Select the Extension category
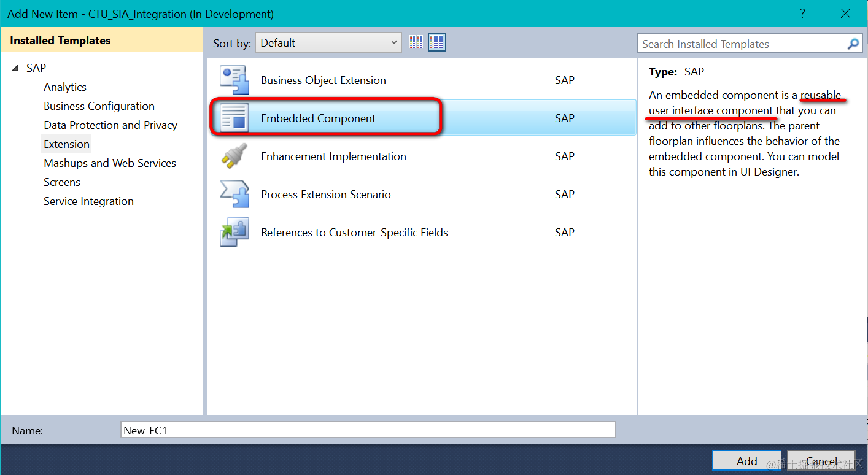 tap(66, 144)
